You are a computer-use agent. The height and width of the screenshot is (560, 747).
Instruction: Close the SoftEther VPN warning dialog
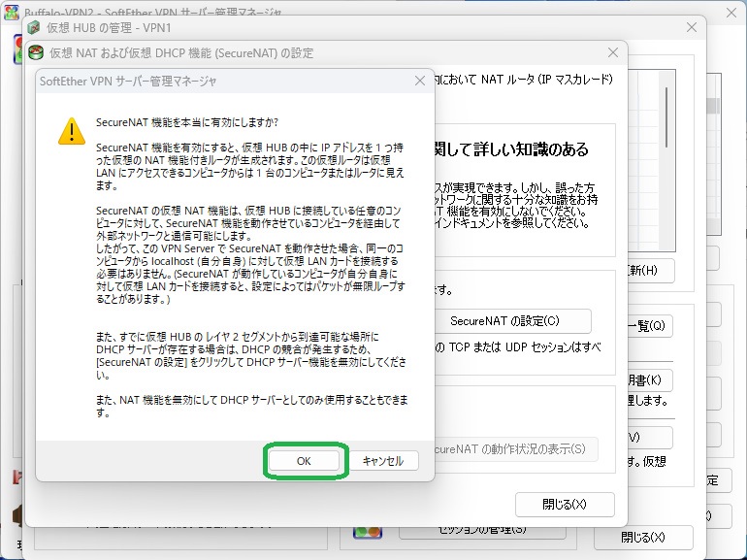point(420,81)
